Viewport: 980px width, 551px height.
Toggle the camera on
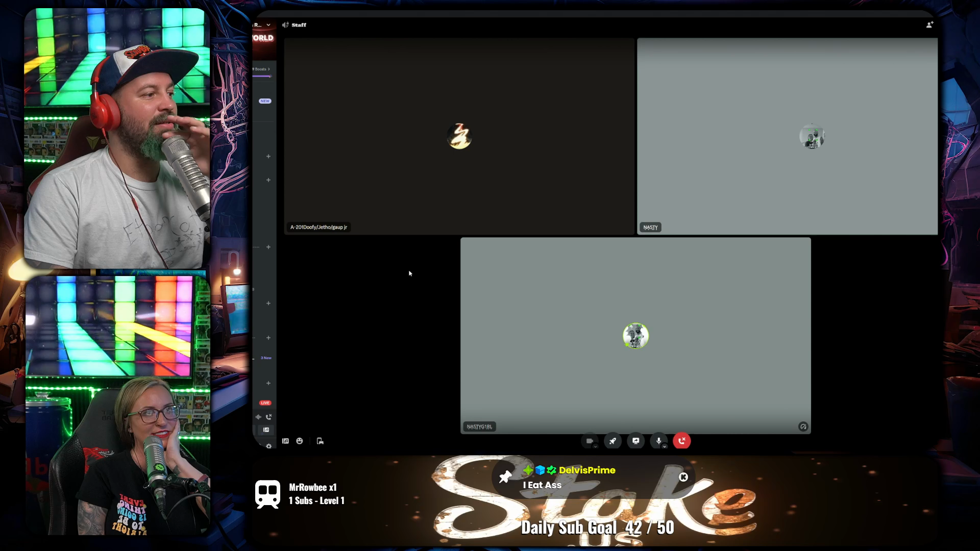590,441
